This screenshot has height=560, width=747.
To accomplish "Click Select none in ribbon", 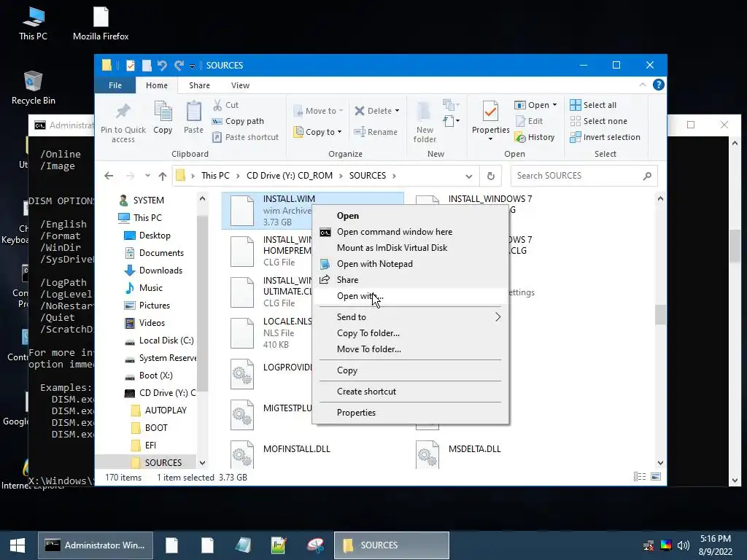I will pos(598,121).
